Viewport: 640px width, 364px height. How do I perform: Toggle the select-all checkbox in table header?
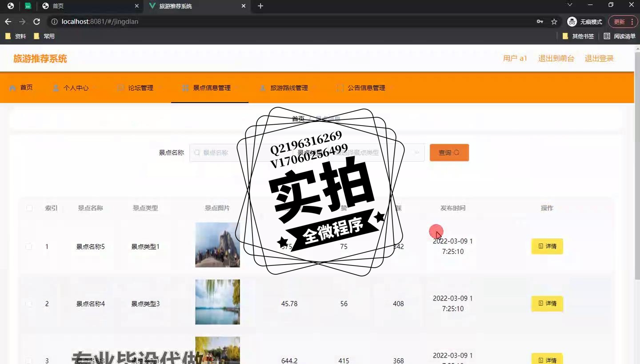[x=29, y=208]
